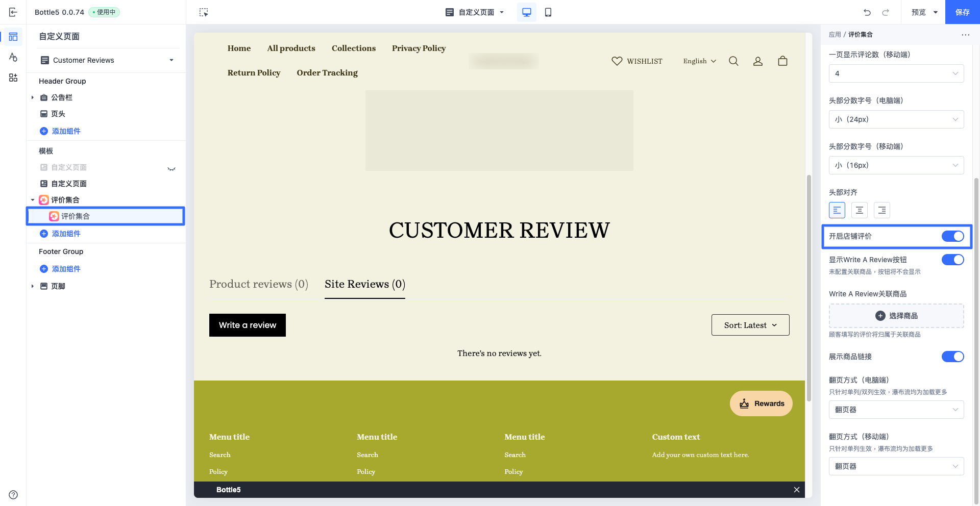Click the exit editor icon at top left

[13, 12]
